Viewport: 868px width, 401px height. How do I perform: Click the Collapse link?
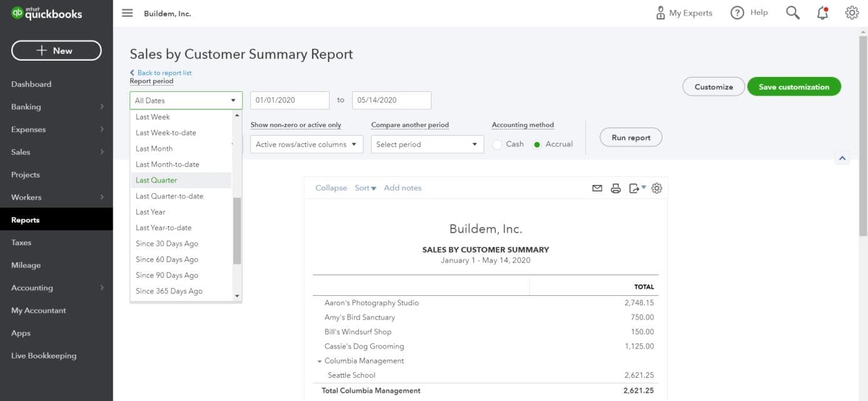(331, 188)
